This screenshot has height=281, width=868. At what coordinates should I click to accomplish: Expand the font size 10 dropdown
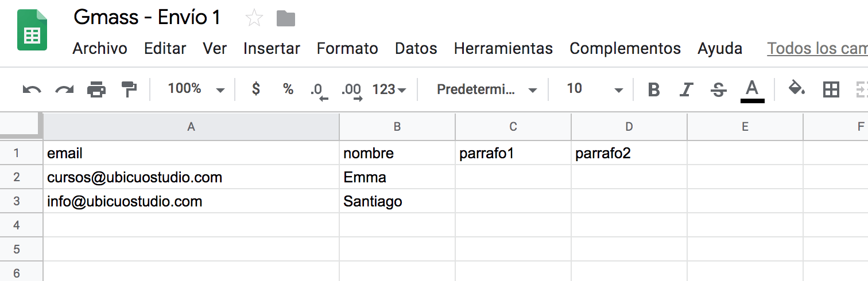[x=594, y=89]
